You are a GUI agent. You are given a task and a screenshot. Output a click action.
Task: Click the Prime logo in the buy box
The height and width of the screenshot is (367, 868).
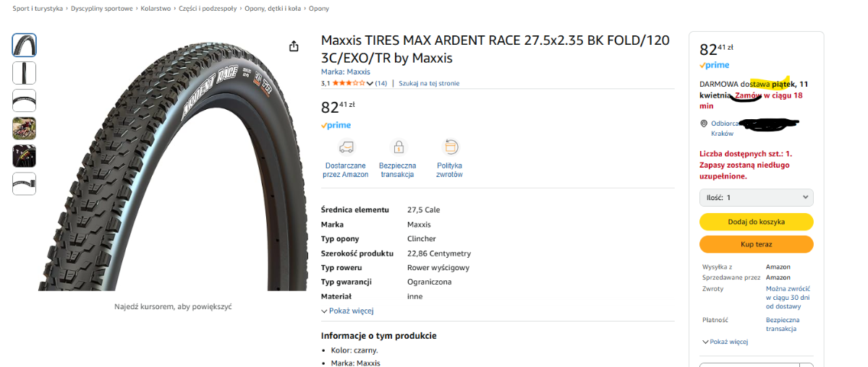coord(714,65)
